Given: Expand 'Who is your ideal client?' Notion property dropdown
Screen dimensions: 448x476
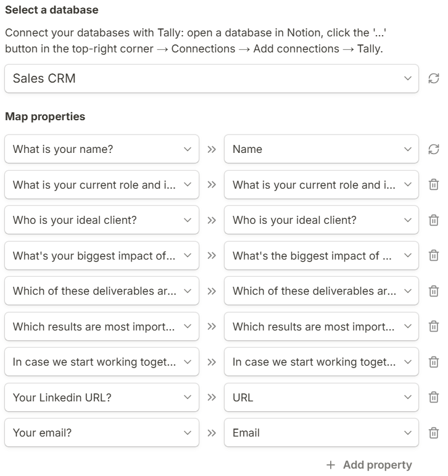Looking at the screenshot, I should point(321,220).
